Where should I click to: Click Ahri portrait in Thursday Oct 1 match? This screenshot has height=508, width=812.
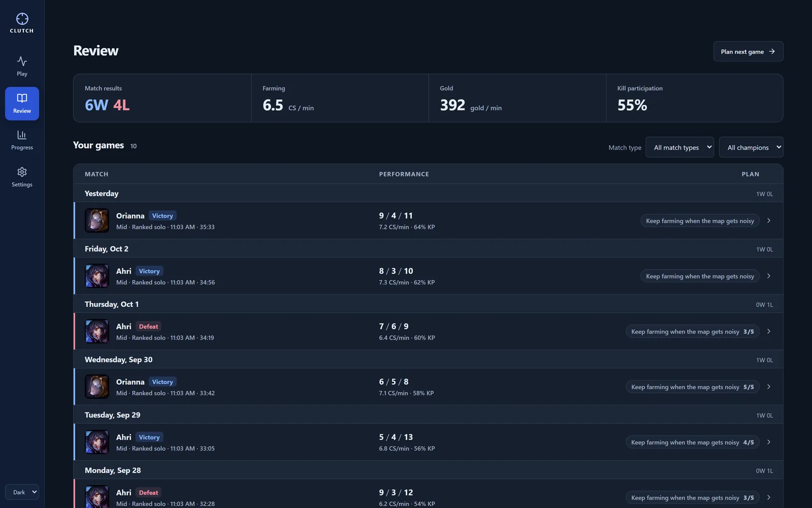pyautogui.click(x=97, y=331)
